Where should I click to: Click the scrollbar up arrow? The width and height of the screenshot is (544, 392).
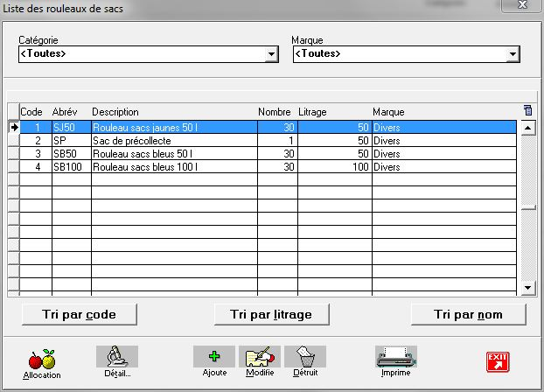click(527, 128)
